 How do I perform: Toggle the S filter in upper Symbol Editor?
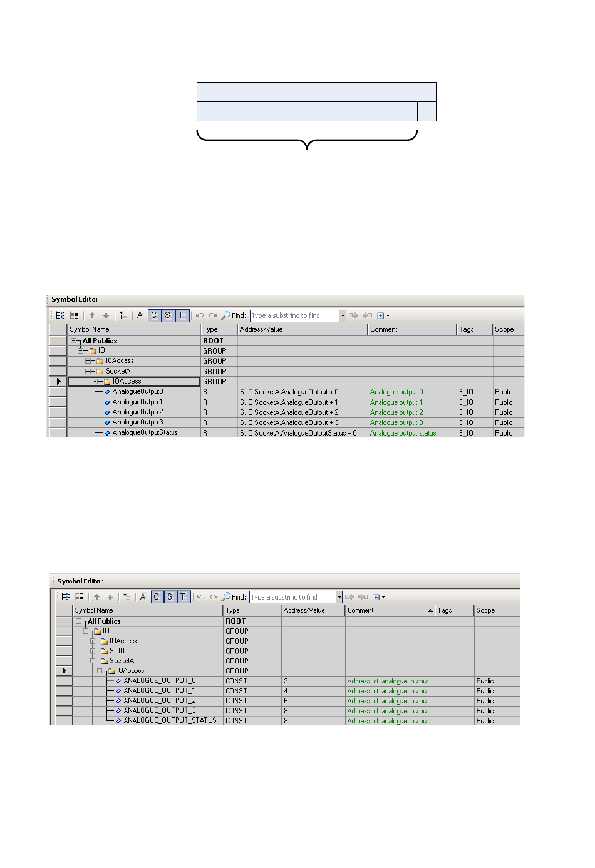click(168, 315)
